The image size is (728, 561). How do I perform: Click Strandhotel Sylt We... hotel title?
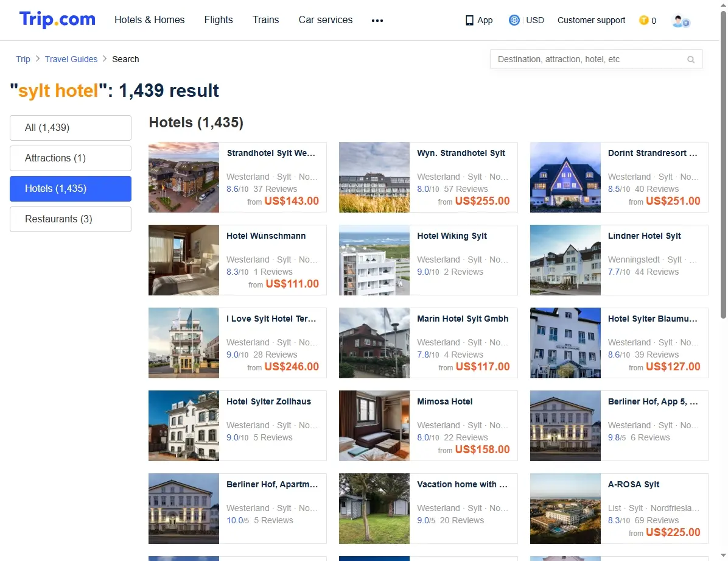(271, 153)
